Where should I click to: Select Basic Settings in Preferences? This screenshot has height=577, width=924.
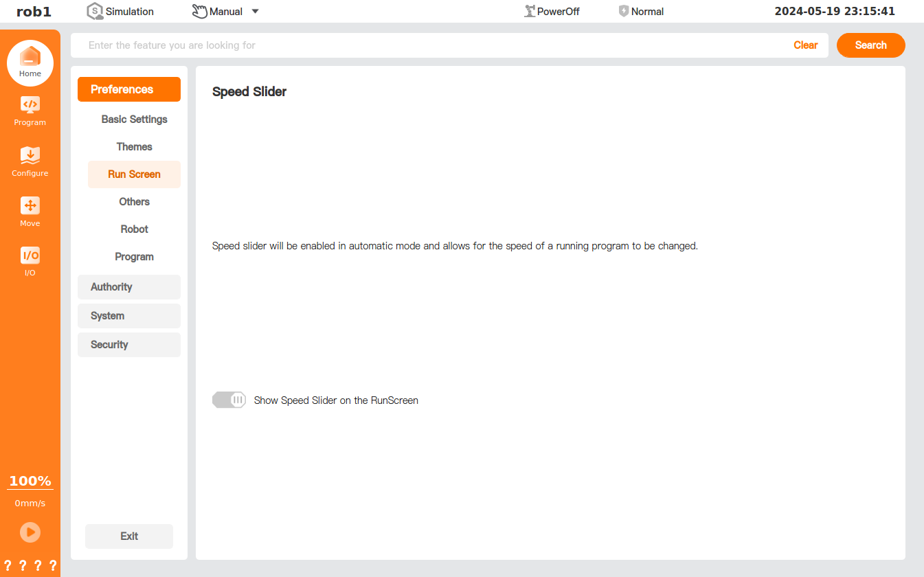pos(134,120)
